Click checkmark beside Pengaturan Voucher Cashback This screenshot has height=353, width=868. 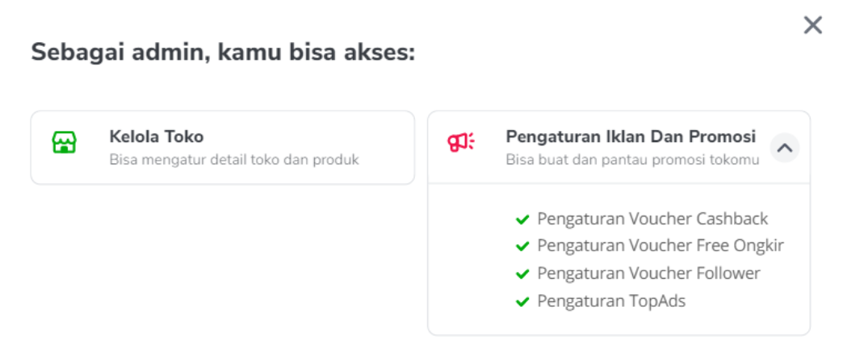[522, 219]
